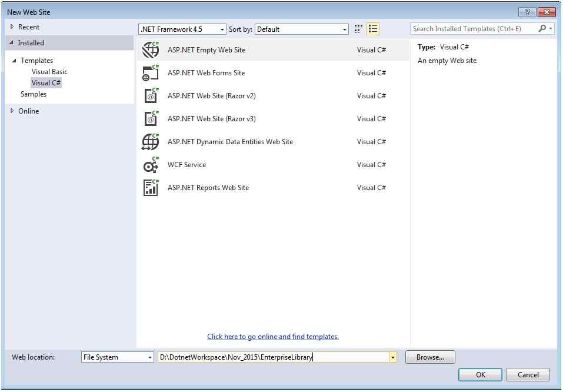Switch to small icons view
563x392 pixels.
(358, 29)
